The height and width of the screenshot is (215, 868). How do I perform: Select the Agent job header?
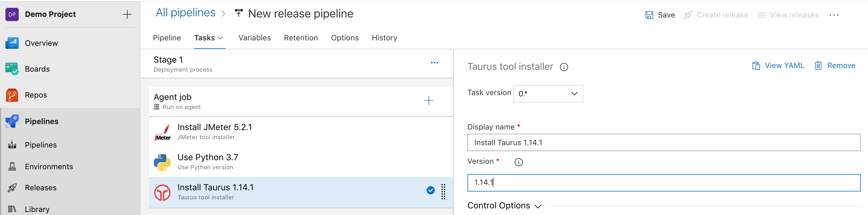(301, 101)
